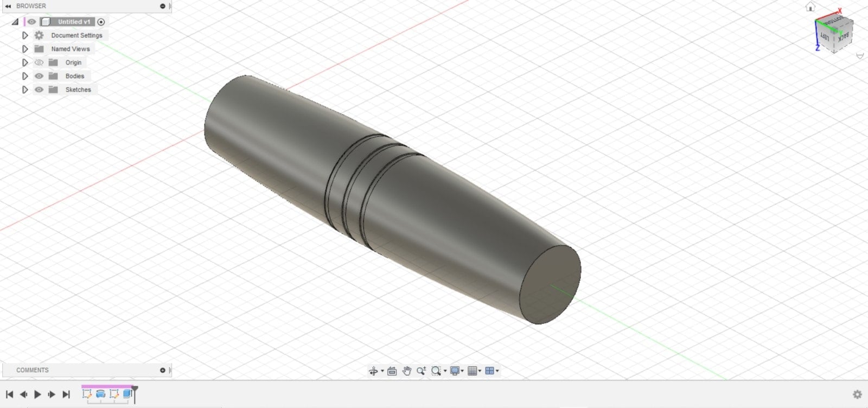Show the hidden Origin folder
This screenshot has width=868, height=408.
point(39,62)
